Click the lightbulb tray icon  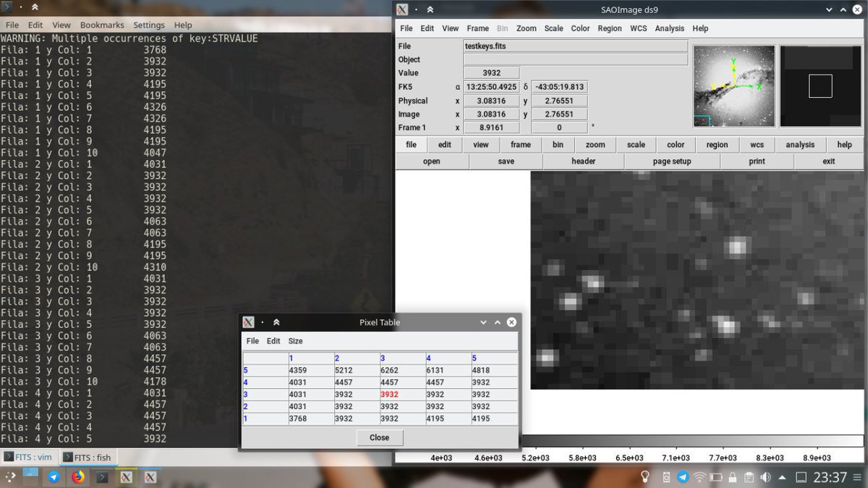(x=645, y=477)
